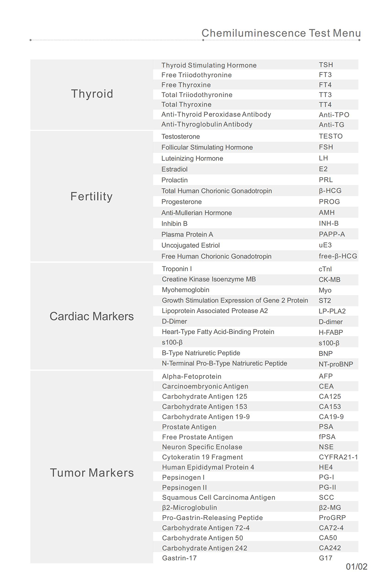Select the Fertility category heading
Image resolution: width=389 pixels, height=588 pixels.
click(91, 196)
